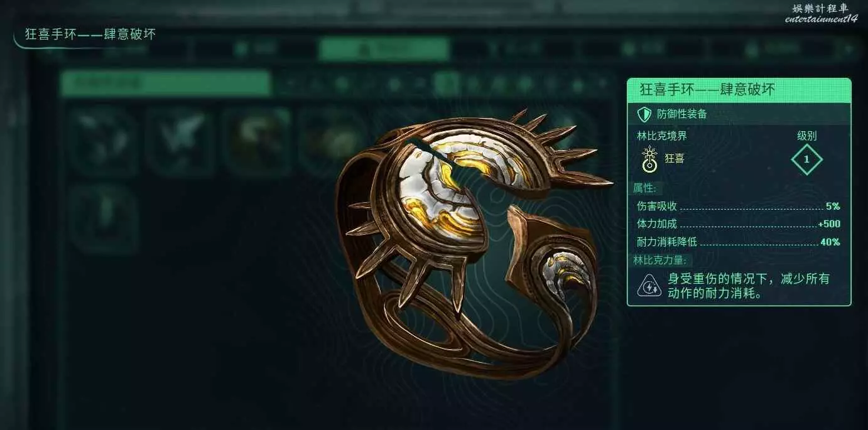Click the 狂喜 Limbic realm icon
This screenshot has width=868, height=430.
pyautogui.click(x=649, y=159)
